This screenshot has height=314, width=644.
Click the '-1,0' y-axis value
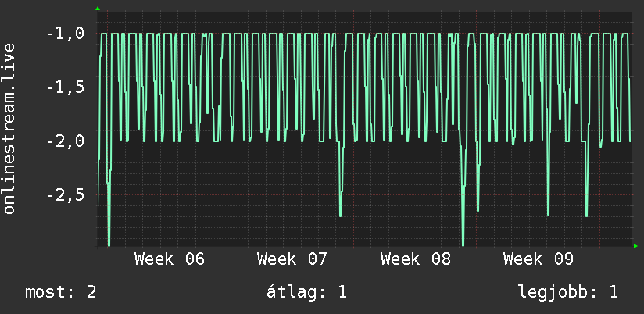(x=66, y=34)
